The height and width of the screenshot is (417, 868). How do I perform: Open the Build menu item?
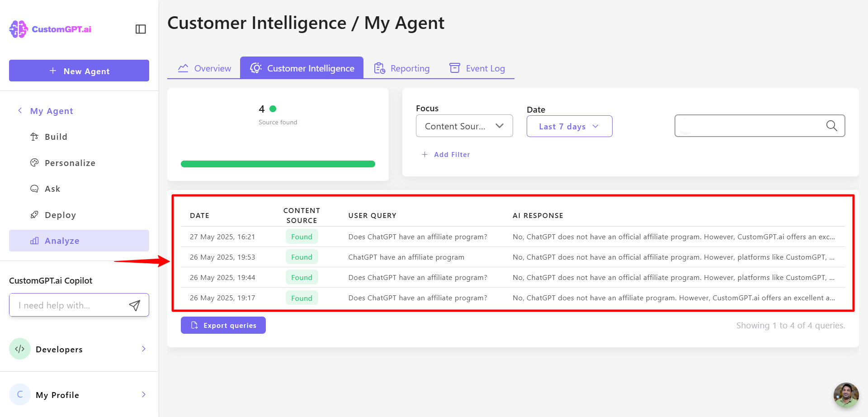click(79, 137)
